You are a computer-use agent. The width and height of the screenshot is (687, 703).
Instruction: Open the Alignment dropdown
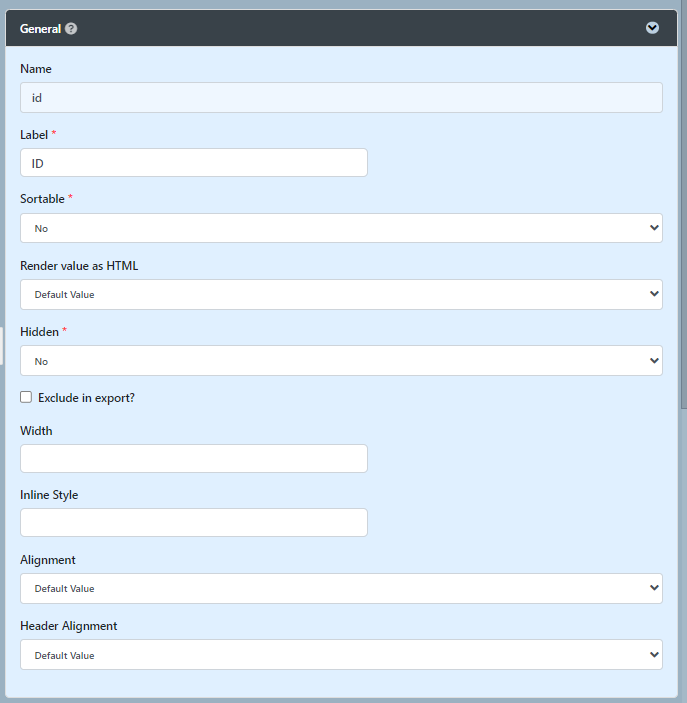coord(341,588)
